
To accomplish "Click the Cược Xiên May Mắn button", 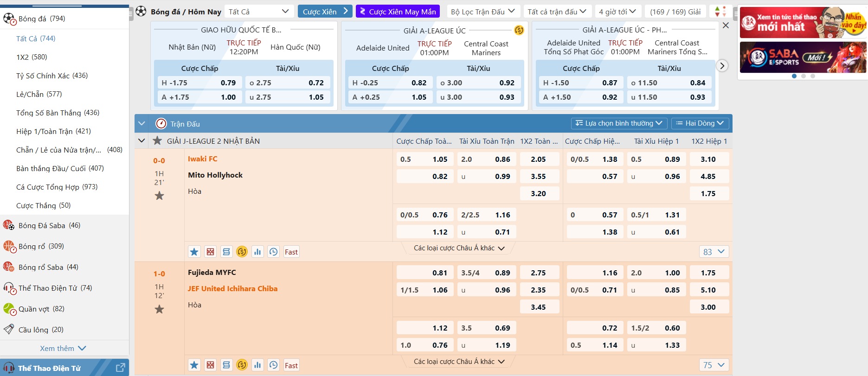I will coord(398,12).
